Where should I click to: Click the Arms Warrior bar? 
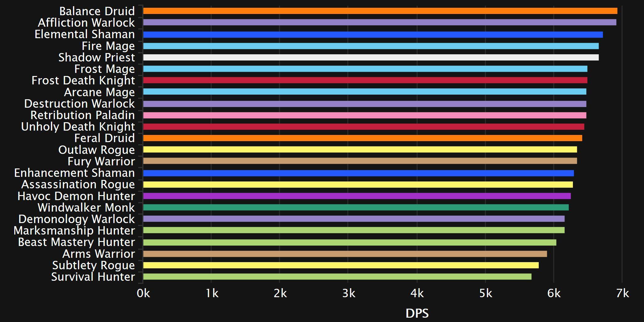coord(345,254)
